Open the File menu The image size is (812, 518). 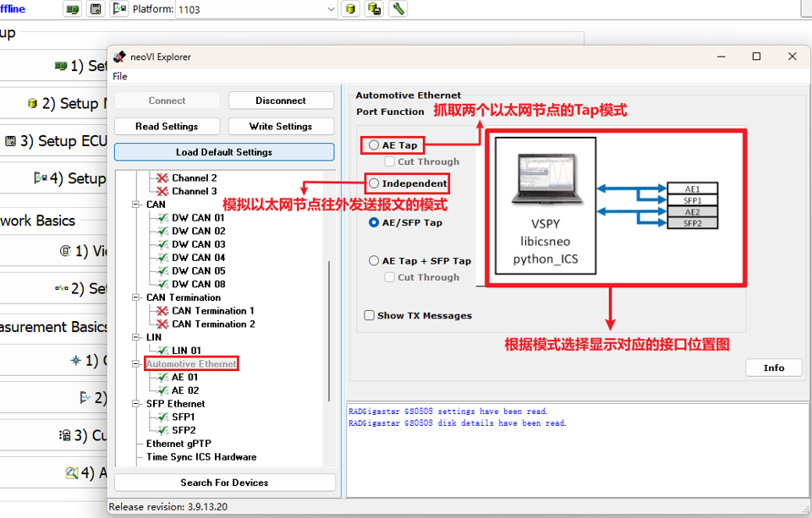pyautogui.click(x=120, y=76)
